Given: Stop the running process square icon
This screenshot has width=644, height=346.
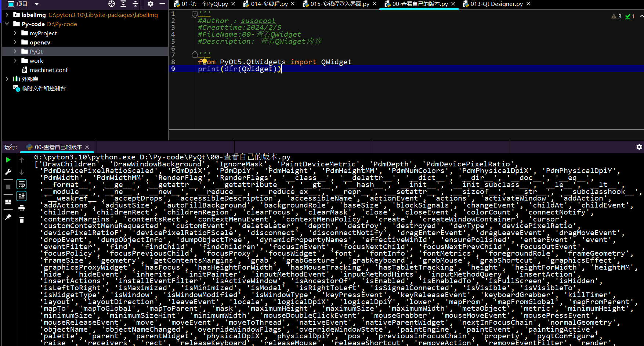Looking at the screenshot, I should (x=8, y=187).
